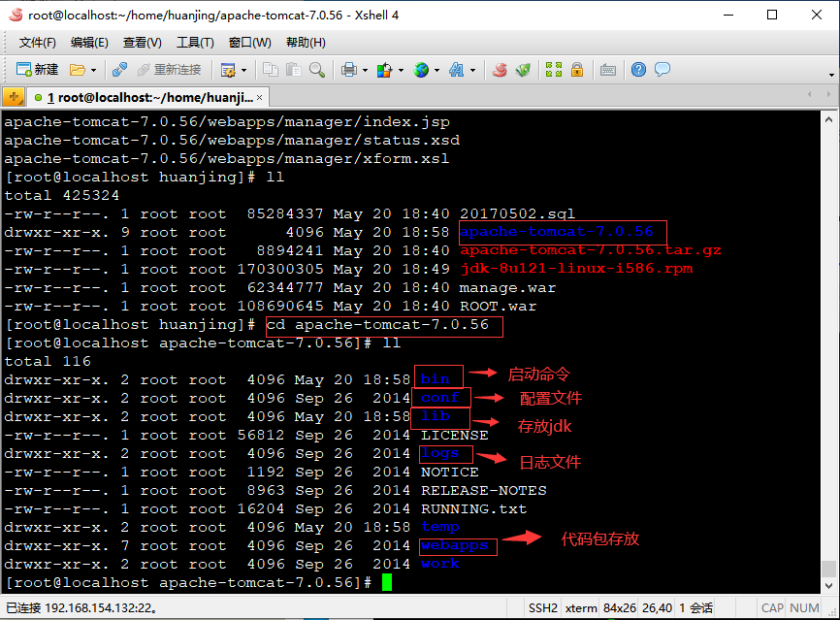Click the green Xagent icon
The width and height of the screenshot is (840, 620).
pos(523,70)
